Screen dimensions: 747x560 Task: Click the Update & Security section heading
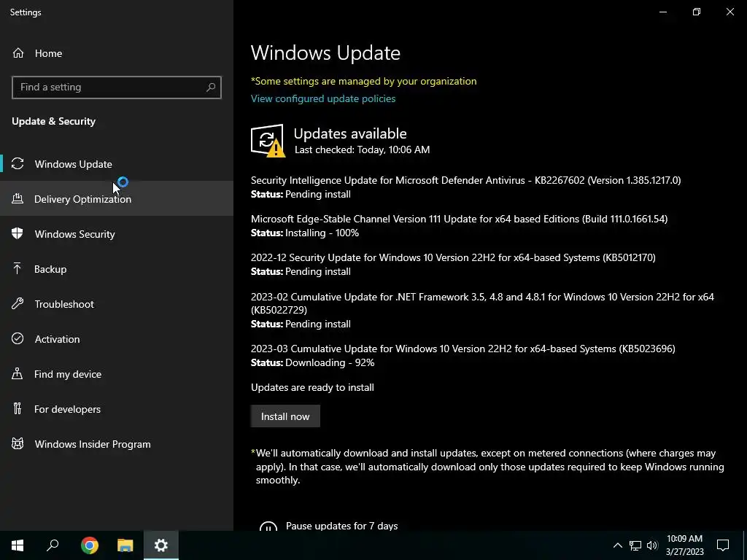click(x=53, y=122)
